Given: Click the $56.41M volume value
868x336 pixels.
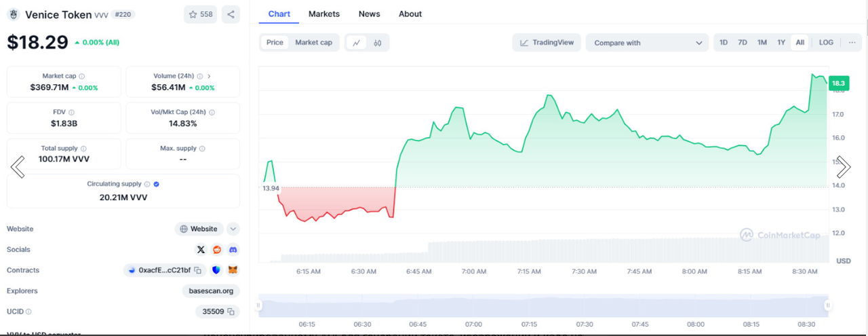Looking at the screenshot, I should (x=167, y=88).
